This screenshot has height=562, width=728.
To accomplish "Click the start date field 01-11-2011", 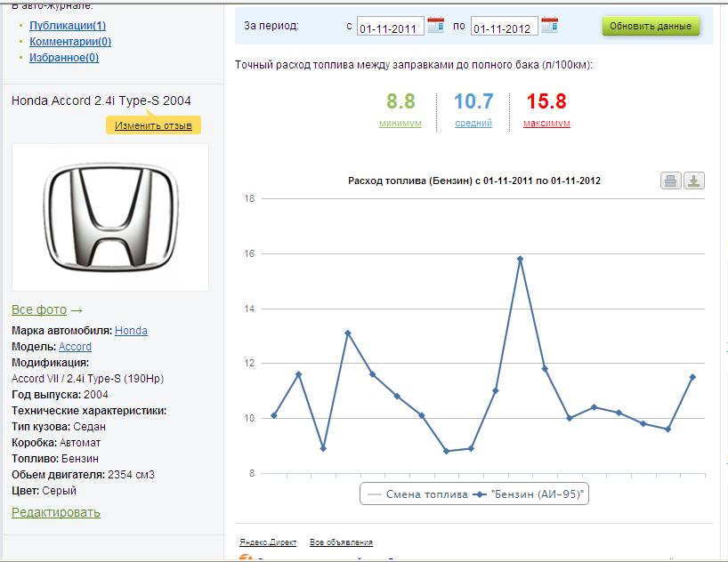I will click(x=390, y=27).
